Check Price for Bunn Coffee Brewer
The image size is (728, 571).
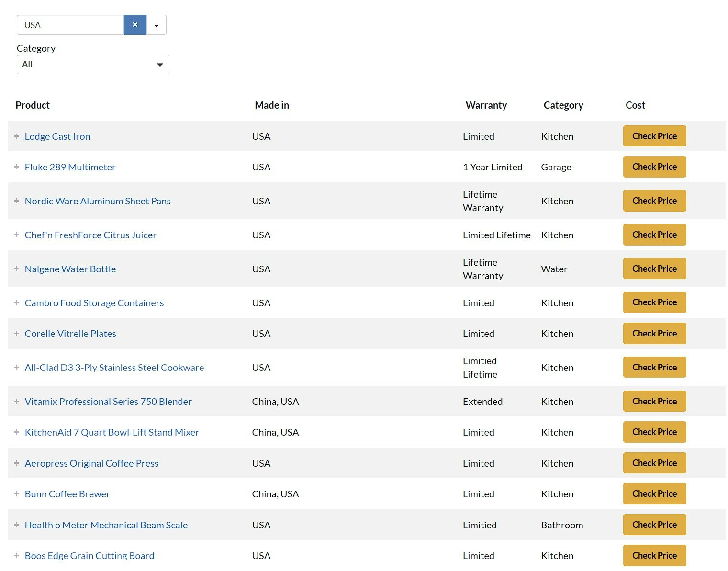pyautogui.click(x=654, y=493)
